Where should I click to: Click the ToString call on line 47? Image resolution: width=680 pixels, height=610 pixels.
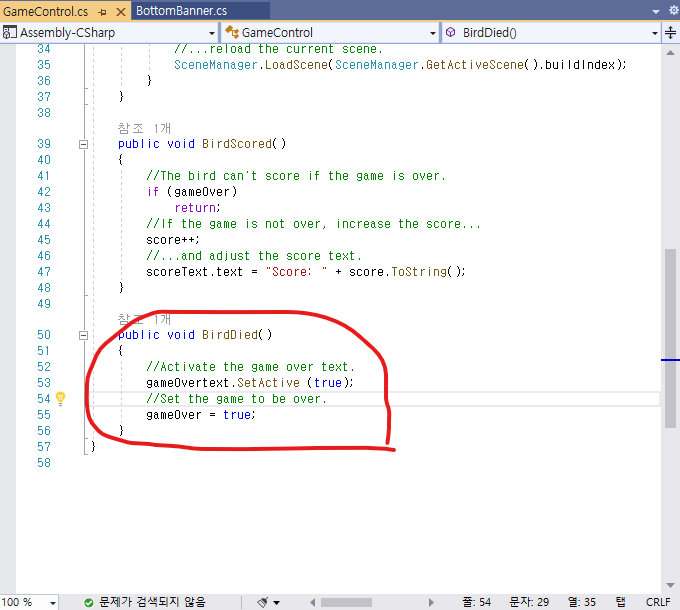point(419,272)
